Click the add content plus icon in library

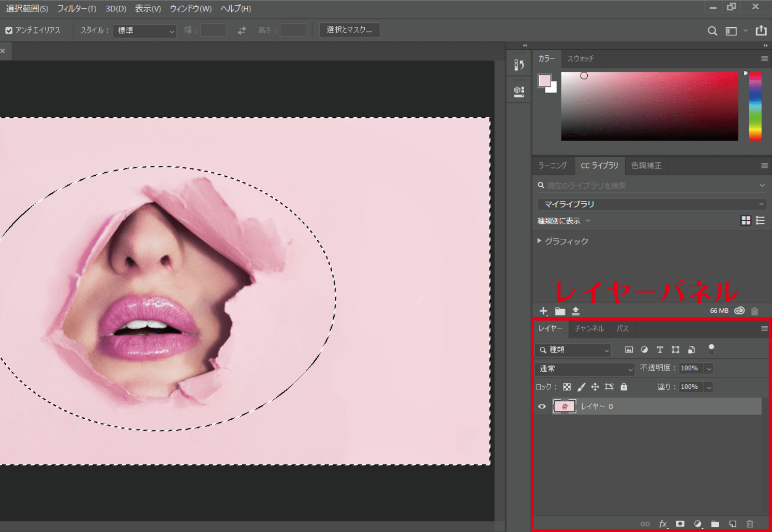543,311
